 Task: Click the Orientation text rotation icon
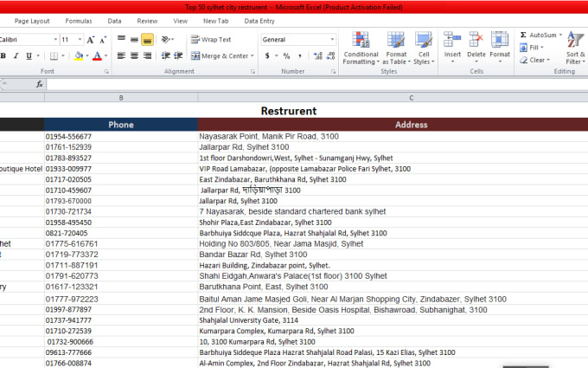click(x=165, y=39)
